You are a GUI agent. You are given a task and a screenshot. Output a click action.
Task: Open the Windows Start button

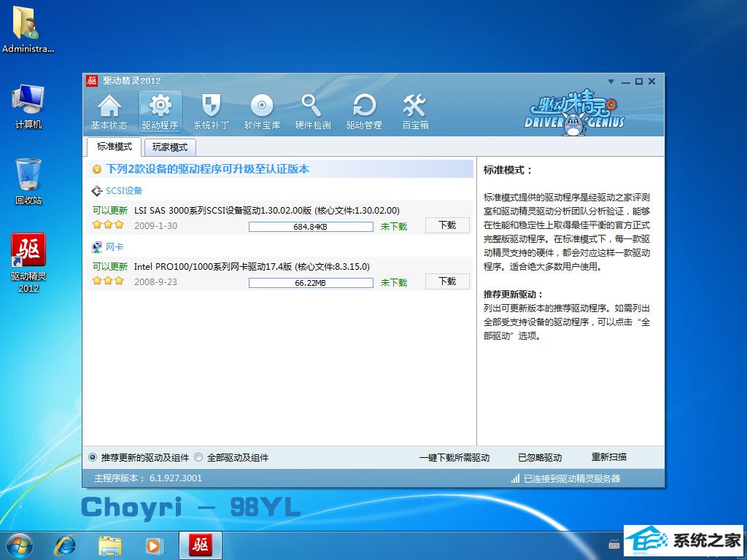tap(19, 545)
